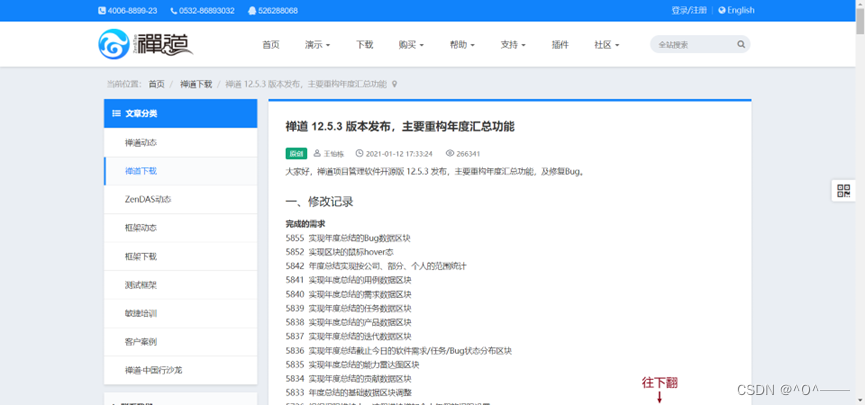Click the 0532-86893032 telephone handset icon
Viewport: 865px width, 405px height.
pyautogui.click(x=174, y=10)
